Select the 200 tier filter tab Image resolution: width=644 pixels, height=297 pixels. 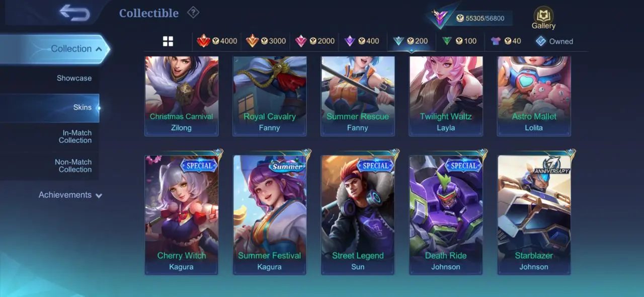[x=411, y=41]
